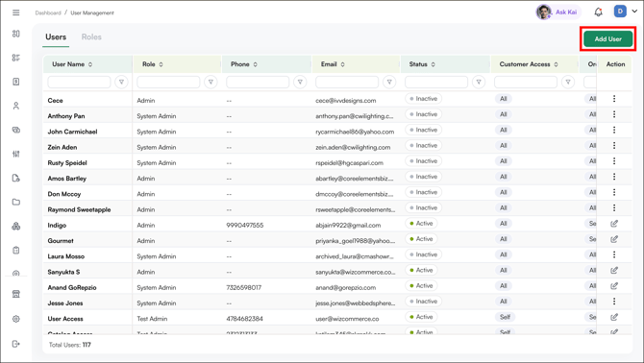
Task: Switch to the Roles tab
Action: point(91,36)
